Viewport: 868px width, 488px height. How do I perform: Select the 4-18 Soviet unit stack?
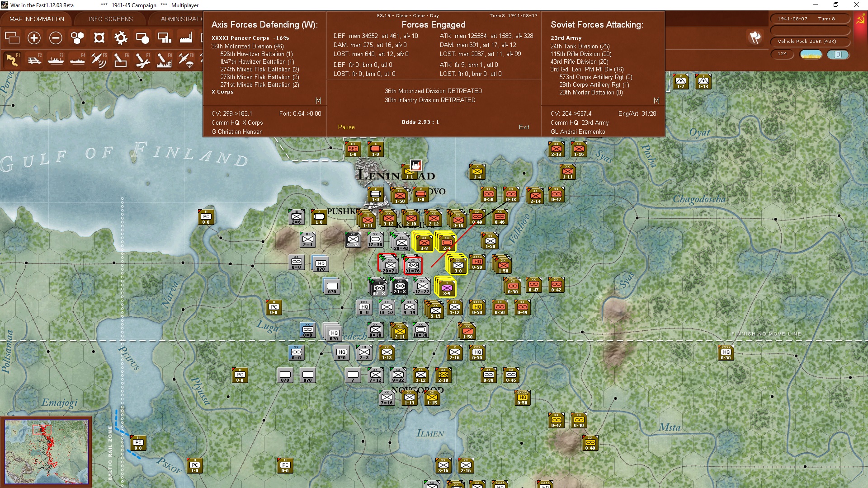(458, 221)
